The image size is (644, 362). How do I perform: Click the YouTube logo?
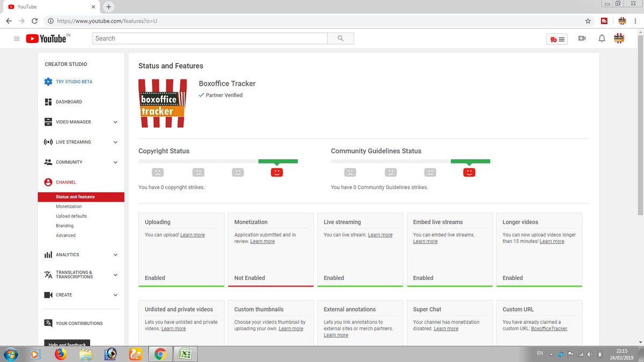tap(46, 39)
